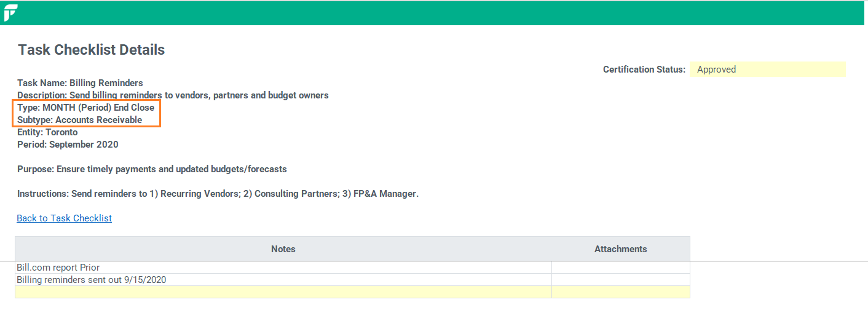Image resolution: width=868 pixels, height=318 pixels.
Task: Select the Bill.com report Prior note row
Action: [283, 268]
